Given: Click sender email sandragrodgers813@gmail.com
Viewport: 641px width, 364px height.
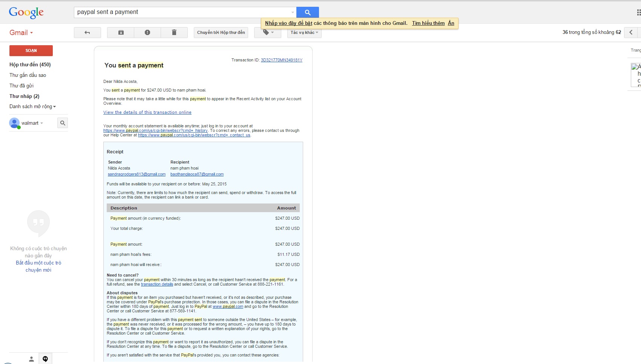Looking at the screenshot, I should [136, 174].
